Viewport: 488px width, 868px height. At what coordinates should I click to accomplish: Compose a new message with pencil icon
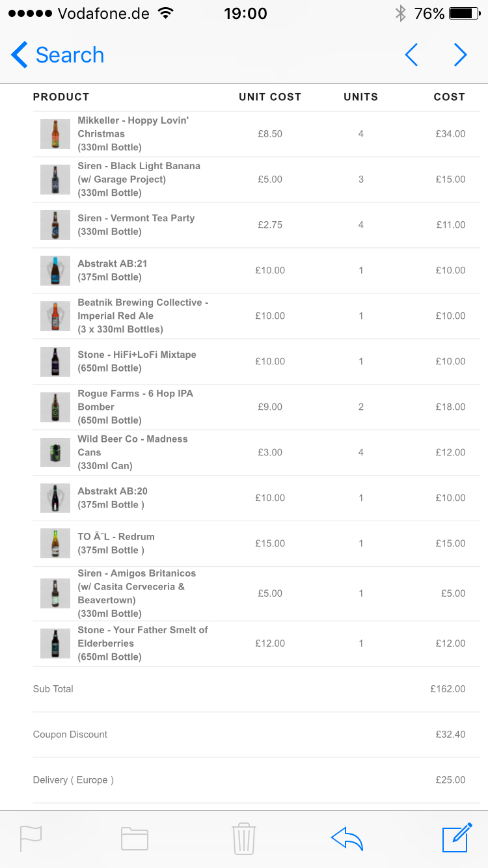[457, 837]
